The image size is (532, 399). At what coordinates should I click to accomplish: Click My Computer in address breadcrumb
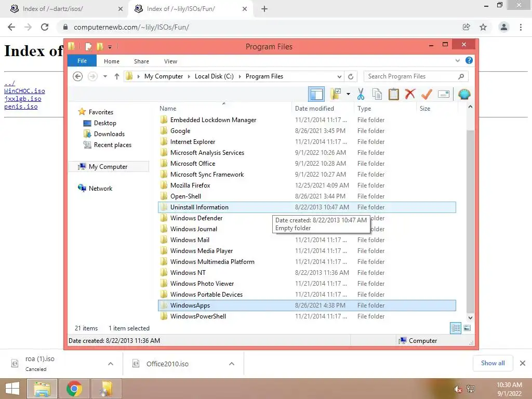pos(164,76)
